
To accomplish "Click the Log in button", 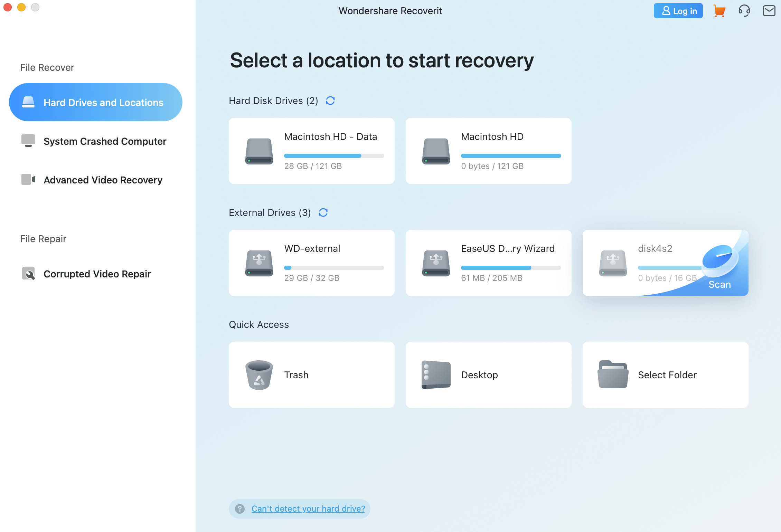I will coord(678,11).
